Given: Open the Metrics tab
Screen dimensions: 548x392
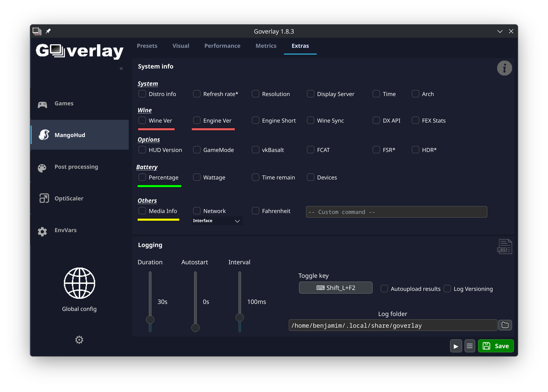Looking at the screenshot, I should coord(266,46).
